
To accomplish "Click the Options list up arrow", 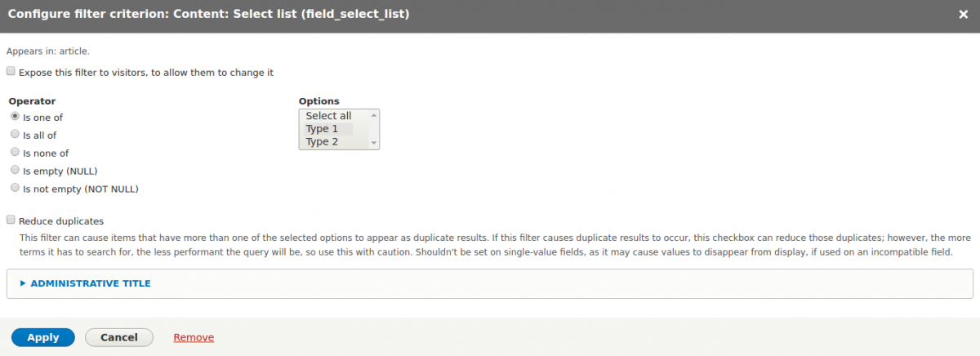I will (374, 116).
